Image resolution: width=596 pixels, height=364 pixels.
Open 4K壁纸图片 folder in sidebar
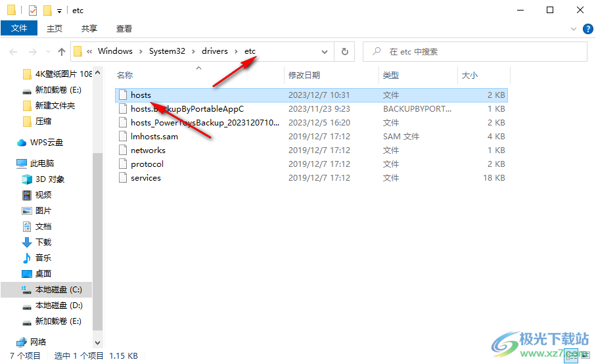tap(57, 74)
